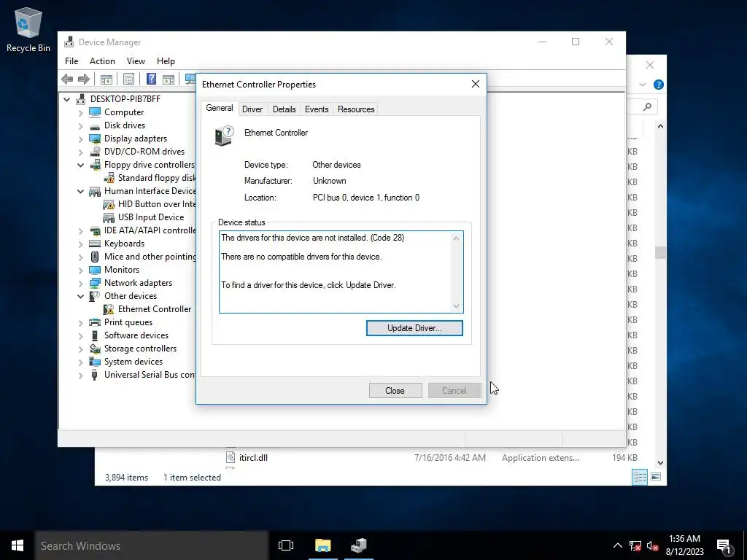Close Ethernet Controller Properties with X
747x560 pixels.
(x=476, y=84)
